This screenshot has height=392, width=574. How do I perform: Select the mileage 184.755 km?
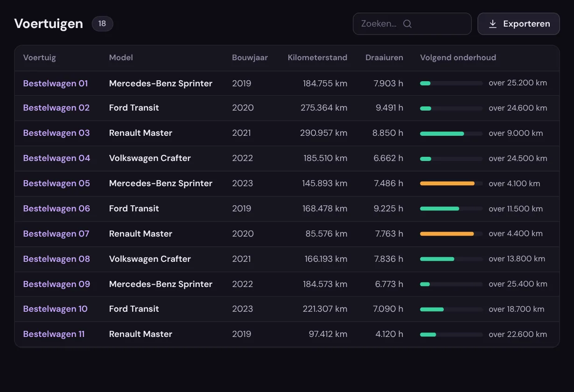[x=325, y=84]
